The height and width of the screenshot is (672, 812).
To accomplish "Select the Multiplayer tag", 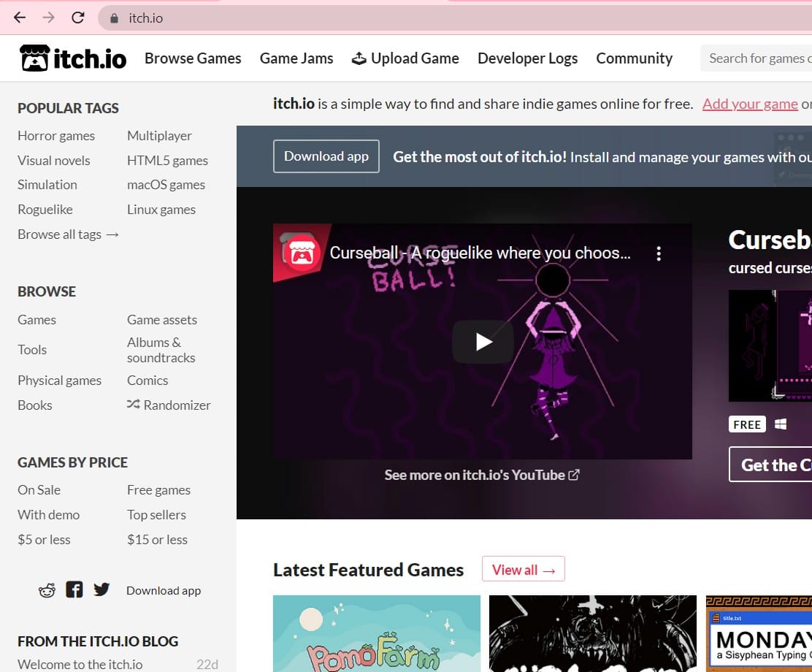I will [159, 135].
